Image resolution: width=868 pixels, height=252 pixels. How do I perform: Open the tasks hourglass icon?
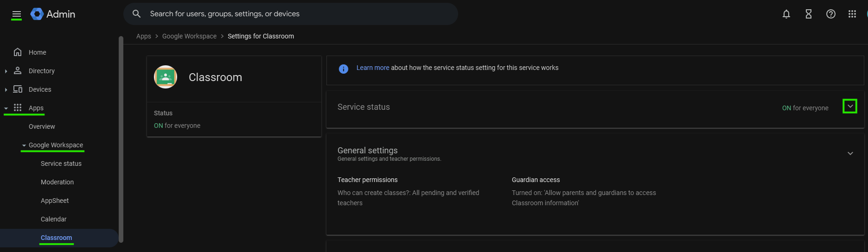(809, 14)
